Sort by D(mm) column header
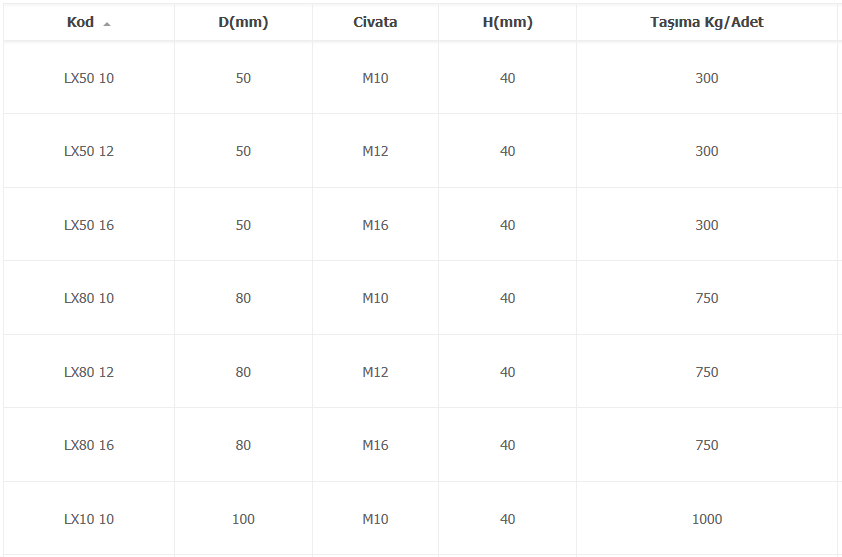The width and height of the screenshot is (842, 557). [x=243, y=22]
